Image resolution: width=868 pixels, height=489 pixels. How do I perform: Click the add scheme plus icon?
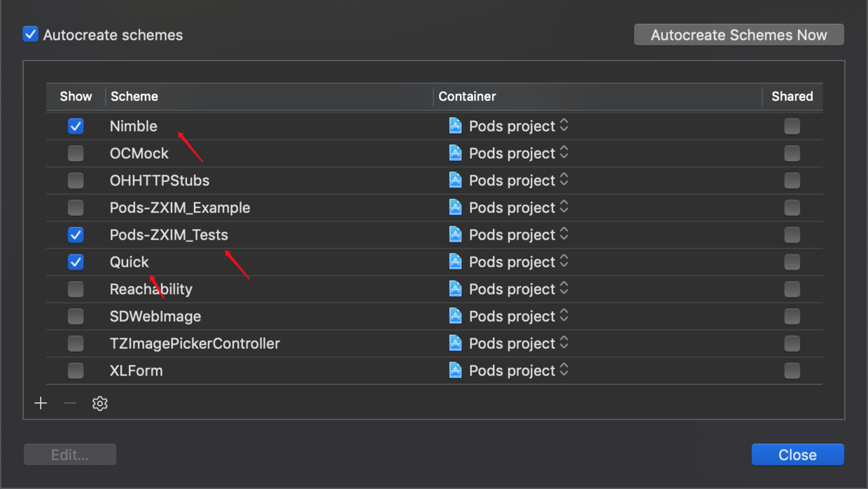click(41, 404)
